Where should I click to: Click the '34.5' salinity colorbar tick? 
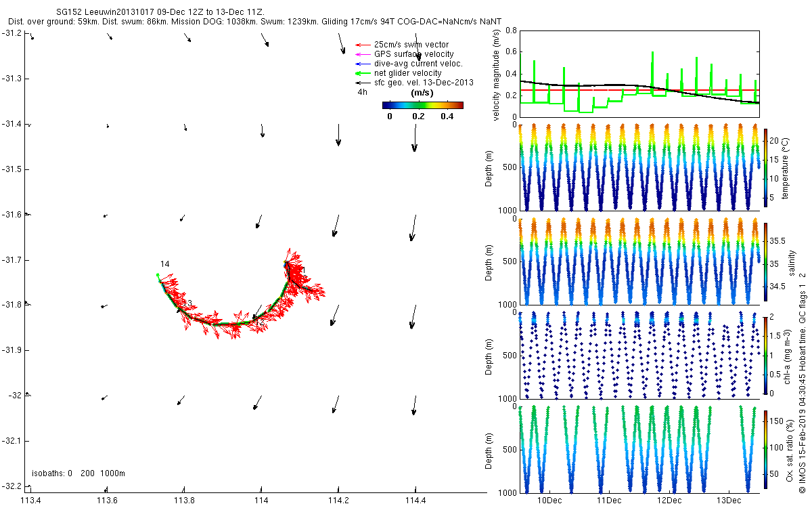click(779, 287)
